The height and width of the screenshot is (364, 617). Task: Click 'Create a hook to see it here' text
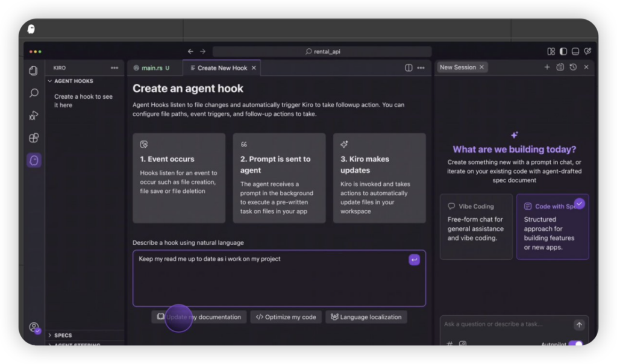pos(83,101)
